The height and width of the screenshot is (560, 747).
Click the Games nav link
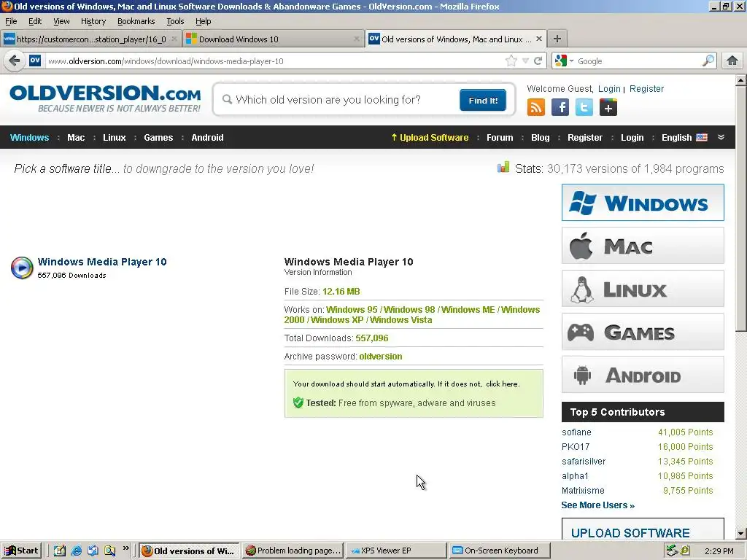pyautogui.click(x=158, y=138)
